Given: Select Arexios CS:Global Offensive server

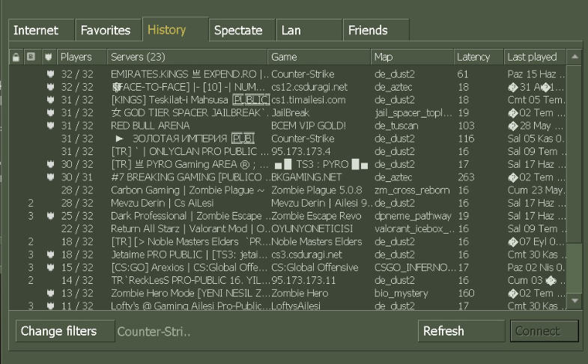Looking at the screenshot, I should tap(190, 267).
